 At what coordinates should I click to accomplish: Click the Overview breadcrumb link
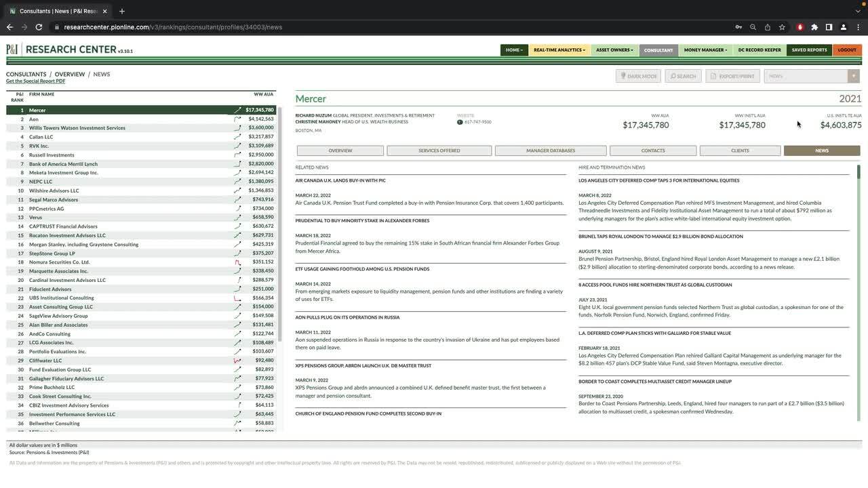pyautogui.click(x=70, y=75)
